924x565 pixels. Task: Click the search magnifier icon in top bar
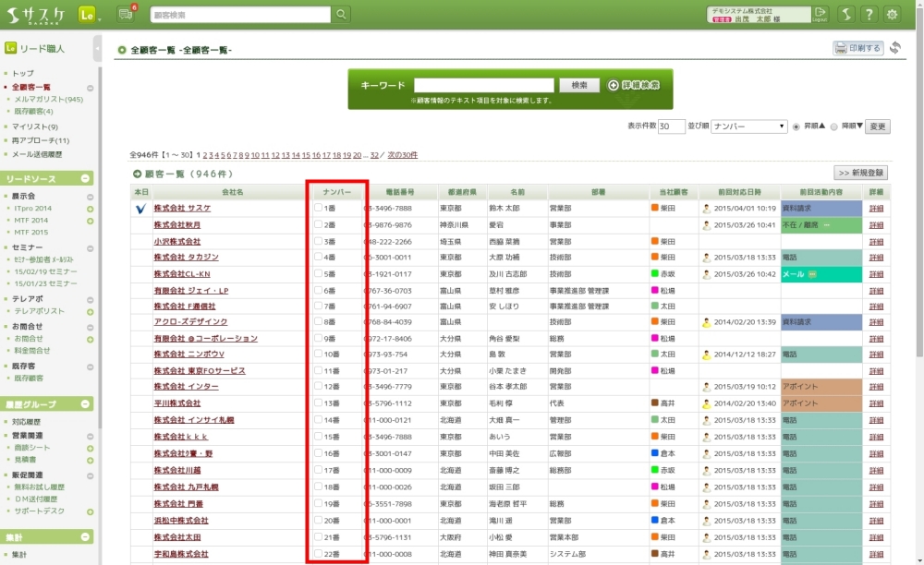coord(342,15)
